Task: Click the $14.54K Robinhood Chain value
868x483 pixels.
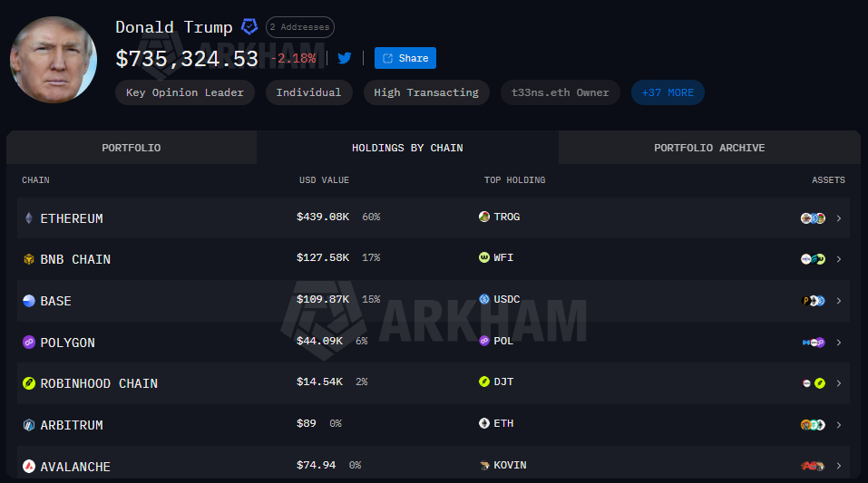Action: 319,382
